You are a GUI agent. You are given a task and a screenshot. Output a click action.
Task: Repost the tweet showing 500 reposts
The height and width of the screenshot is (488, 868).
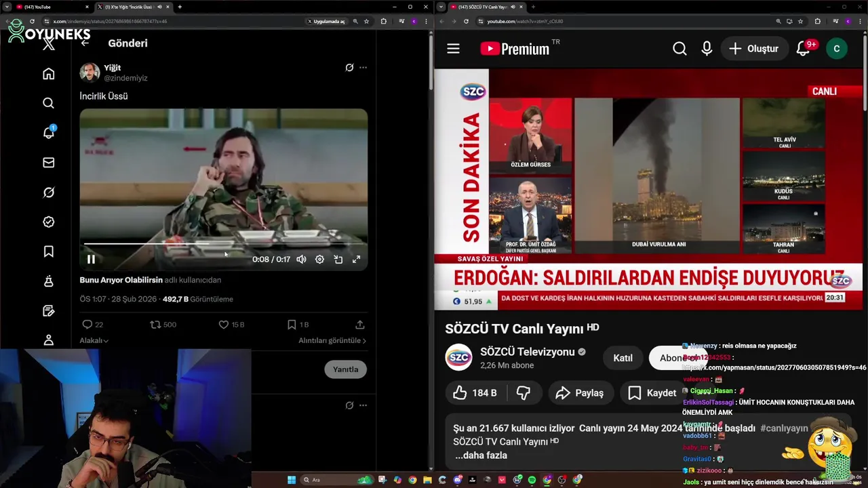163,325
